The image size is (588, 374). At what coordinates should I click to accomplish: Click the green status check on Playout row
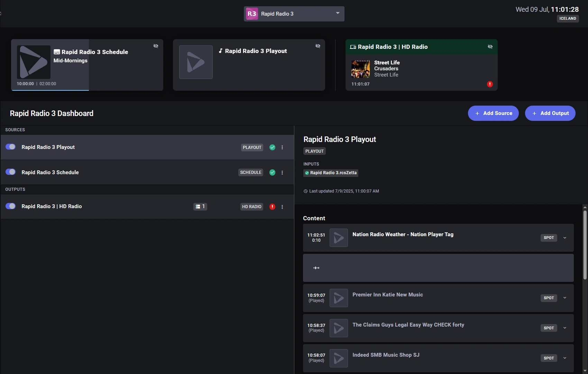point(273,148)
